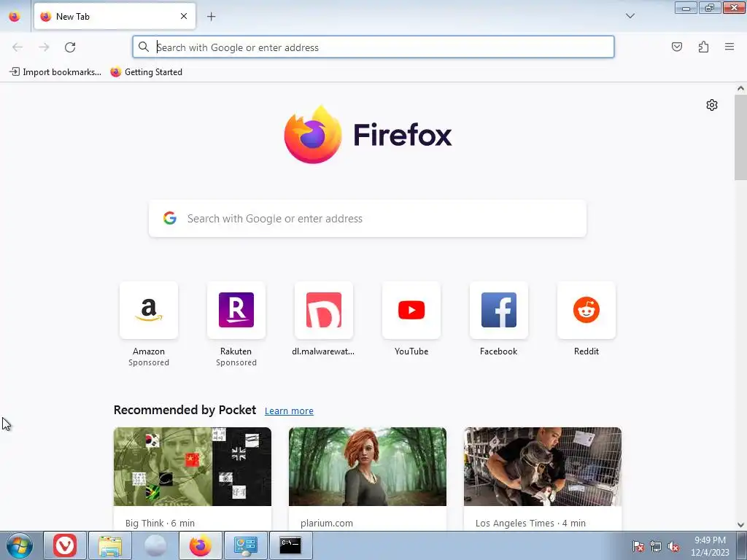This screenshot has height=560, width=747.
Task: Click the Firefox taskbar button
Action: [x=201, y=545]
